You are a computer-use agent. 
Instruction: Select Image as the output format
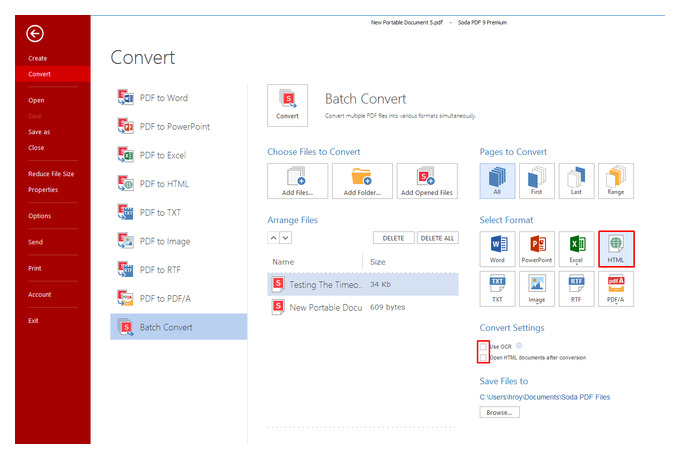tap(537, 289)
